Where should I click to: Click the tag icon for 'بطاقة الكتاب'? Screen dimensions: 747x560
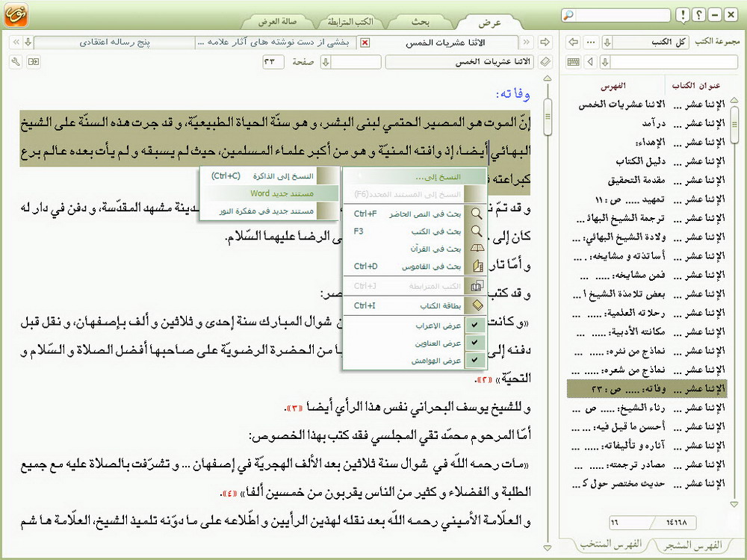point(477,305)
